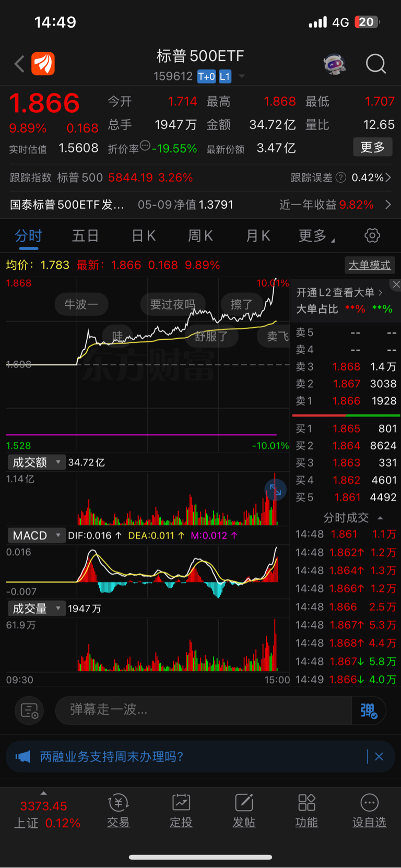The height and width of the screenshot is (868, 401).
Task: Open the MACD indicator dropdown
Action: pos(36,536)
